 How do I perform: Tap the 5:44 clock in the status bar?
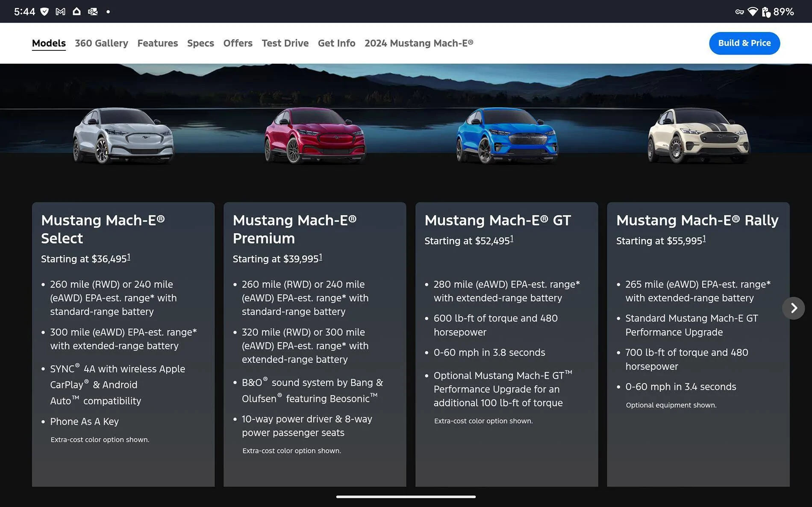pos(24,12)
